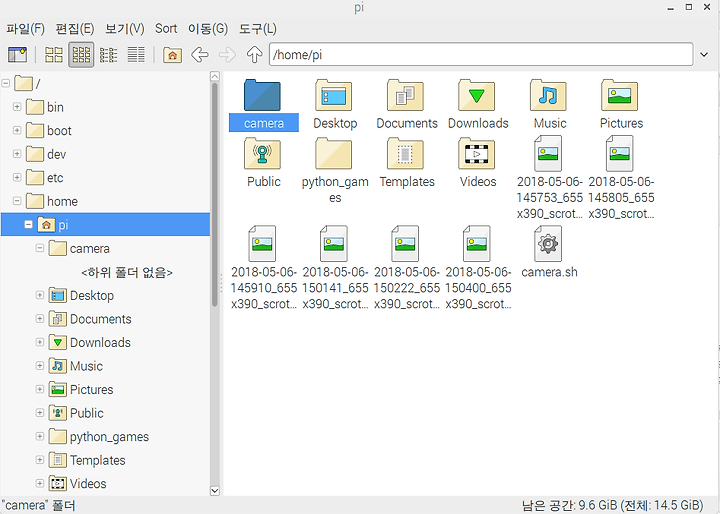The image size is (720, 514).
Task: Go up to parent folder
Action: pos(254,55)
